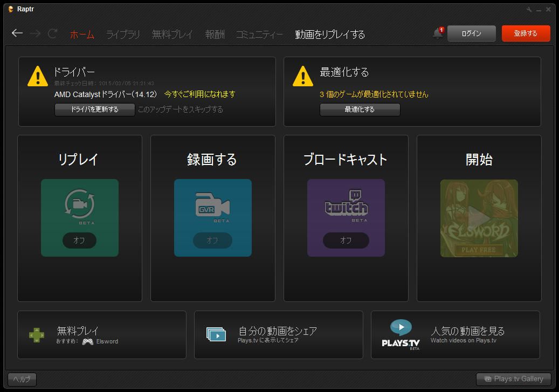Image resolution: width=559 pixels, height=392 pixels.
Task: Toggle the 録画する オフ switch
Action: click(x=212, y=240)
